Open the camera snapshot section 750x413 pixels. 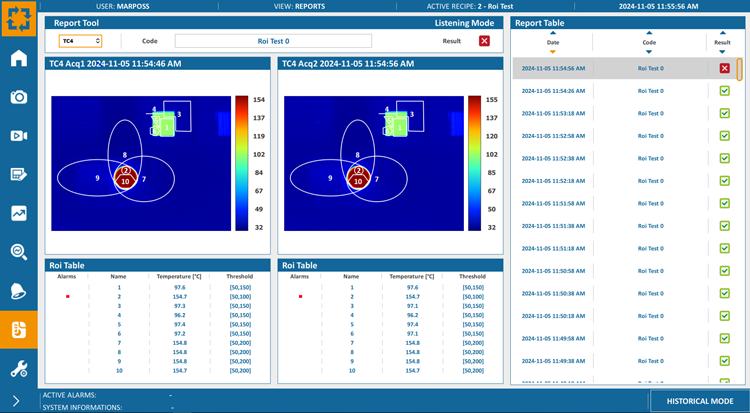tap(19, 97)
